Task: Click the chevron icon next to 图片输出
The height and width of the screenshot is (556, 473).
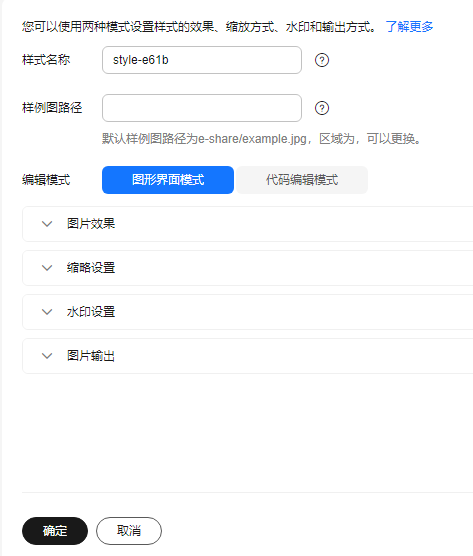Action: (47, 356)
